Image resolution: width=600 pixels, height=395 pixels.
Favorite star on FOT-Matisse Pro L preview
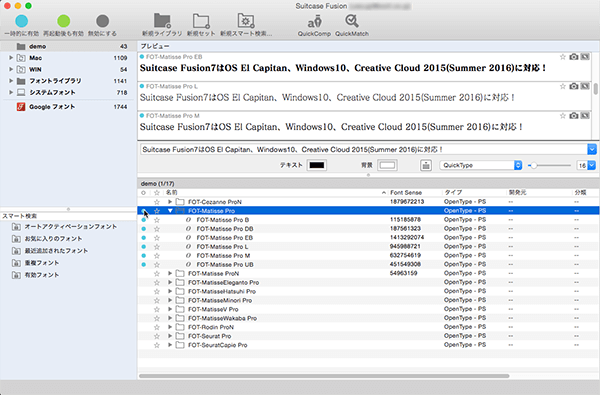(x=562, y=86)
